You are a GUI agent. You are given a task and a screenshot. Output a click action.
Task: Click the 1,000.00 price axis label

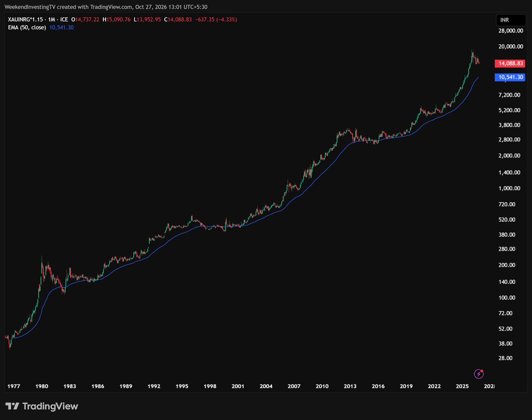click(509, 188)
